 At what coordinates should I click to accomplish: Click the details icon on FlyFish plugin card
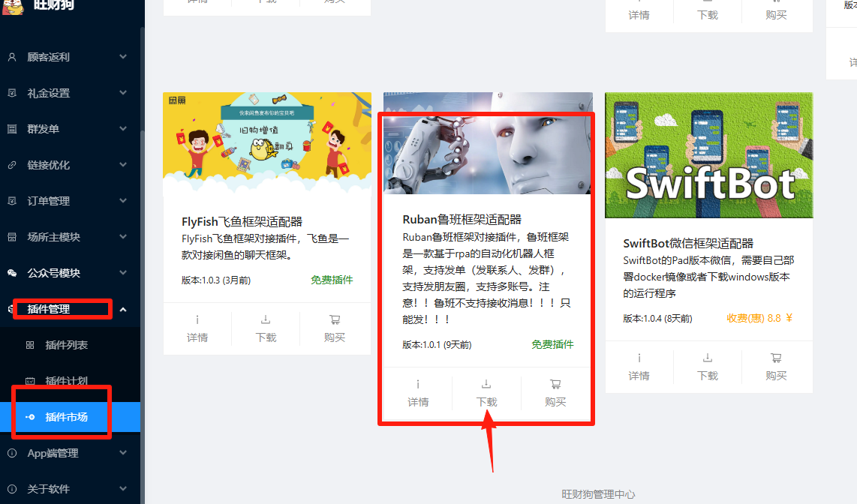[x=197, y=320]
